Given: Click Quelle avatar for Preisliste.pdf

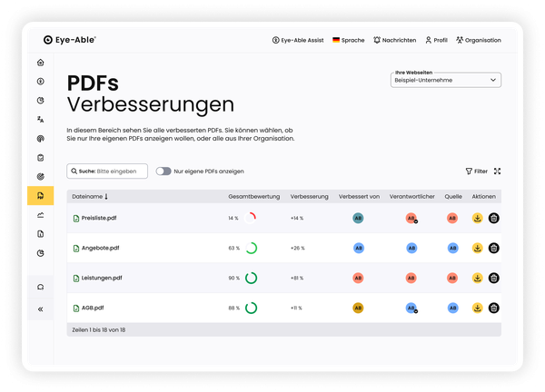Looking at the screenshot, I should point(452,218).
